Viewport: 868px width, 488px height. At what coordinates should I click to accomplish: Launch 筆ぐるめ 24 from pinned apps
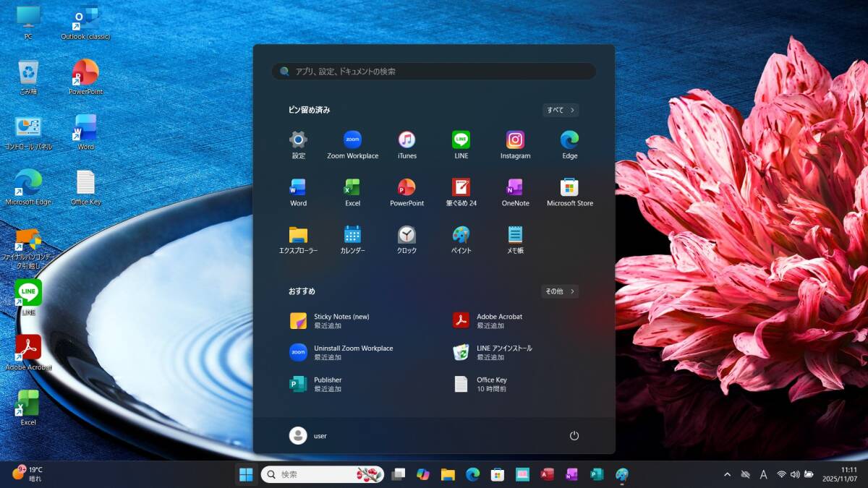tap(461, 193)
